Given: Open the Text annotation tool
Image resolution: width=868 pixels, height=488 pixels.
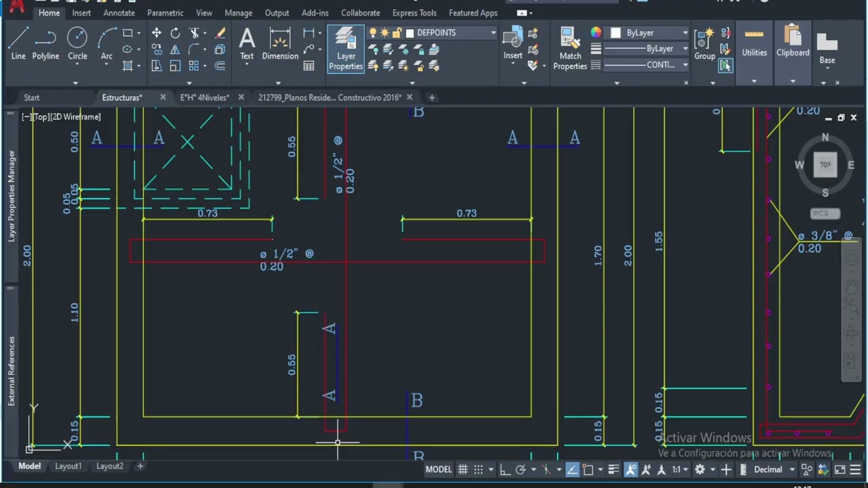Looking at the screenshot, I should (x=247, y=43).
